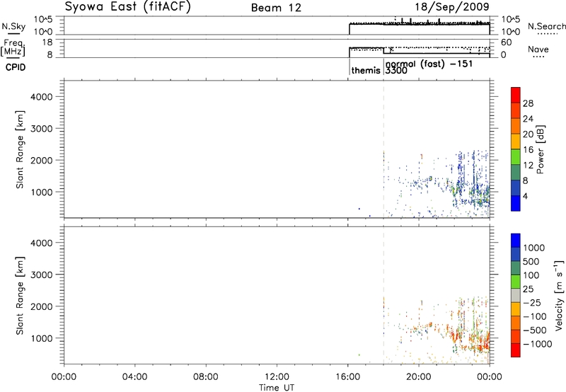The width and height of the screenshot is (566, 392).
Task: Pick the top blue Velocity colorbar segment
Action: click(x=516, y=241)
